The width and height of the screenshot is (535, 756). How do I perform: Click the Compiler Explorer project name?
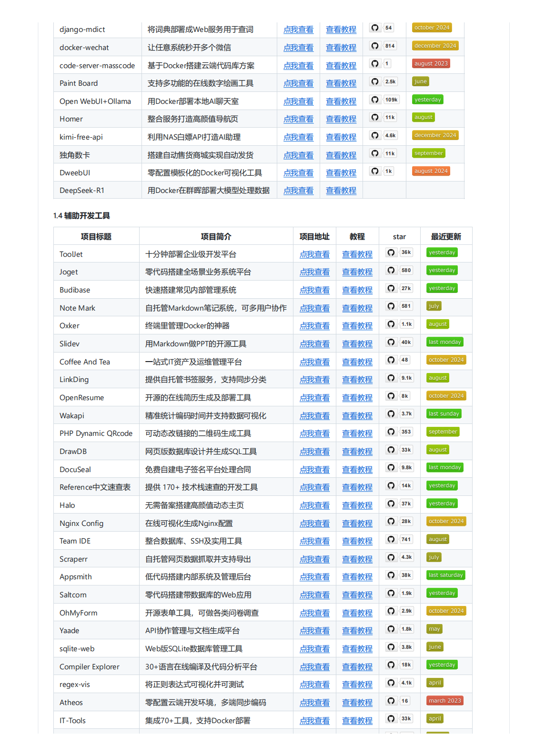90,667
